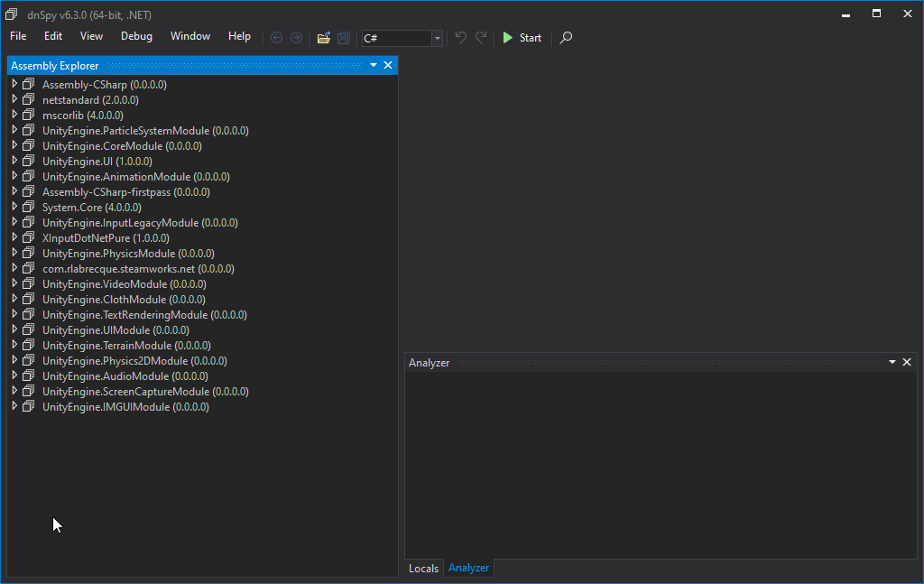Open Analyzer panel options dropdown
This screenshot has height=584, width=924.
(892, 363)
